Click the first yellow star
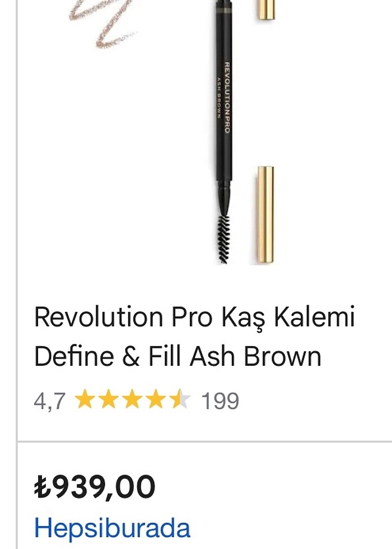Screen dimensions: 392x549 (85, 399)
